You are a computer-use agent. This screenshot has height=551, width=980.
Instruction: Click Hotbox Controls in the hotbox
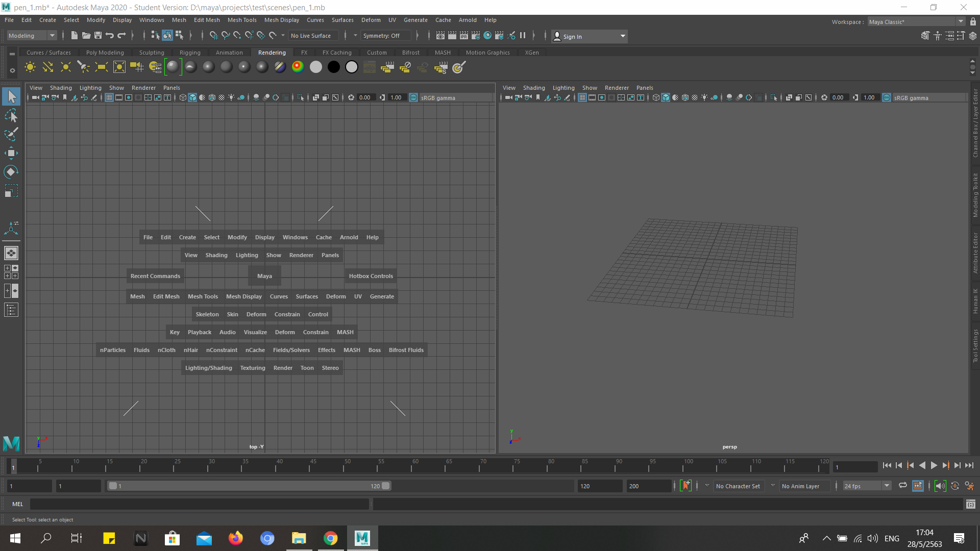point(371,276)
